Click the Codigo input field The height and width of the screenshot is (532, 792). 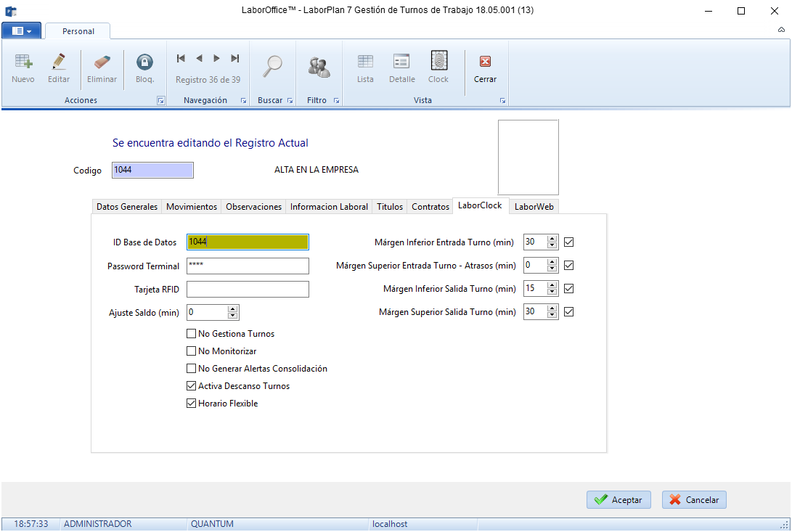tap(152, 171)
